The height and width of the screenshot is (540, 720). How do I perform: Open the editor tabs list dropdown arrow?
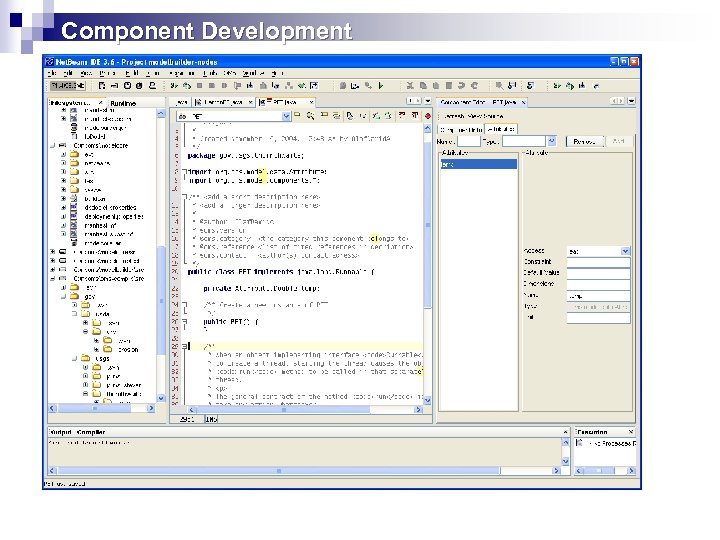click(x=428, y=101)
